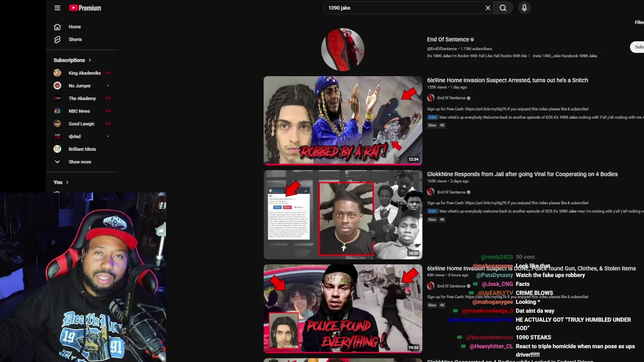Viewport: 644px width, 362px height.
Task: Play 'Police Found Everything' video thumbnail
Action: [x=343, y=309]
